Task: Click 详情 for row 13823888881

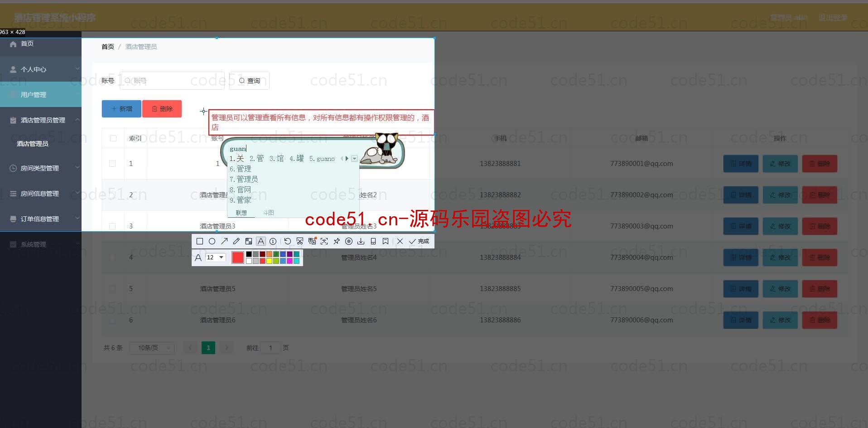Action: click(x=741, y=164)
